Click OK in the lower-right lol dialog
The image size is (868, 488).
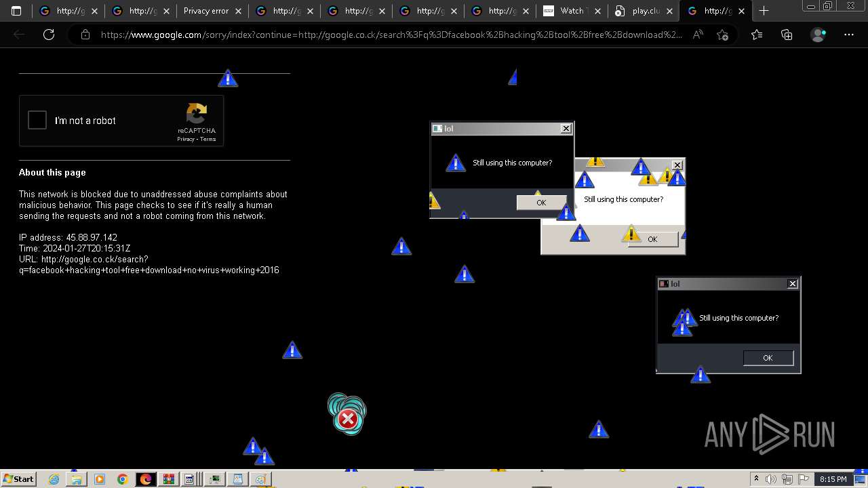pyautogui.click(x=768, y=358)
